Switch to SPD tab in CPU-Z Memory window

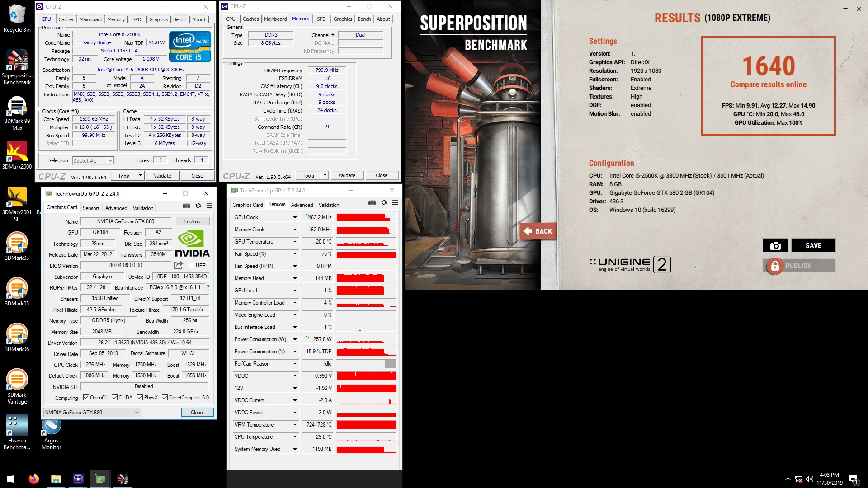(x=321, y=19)
